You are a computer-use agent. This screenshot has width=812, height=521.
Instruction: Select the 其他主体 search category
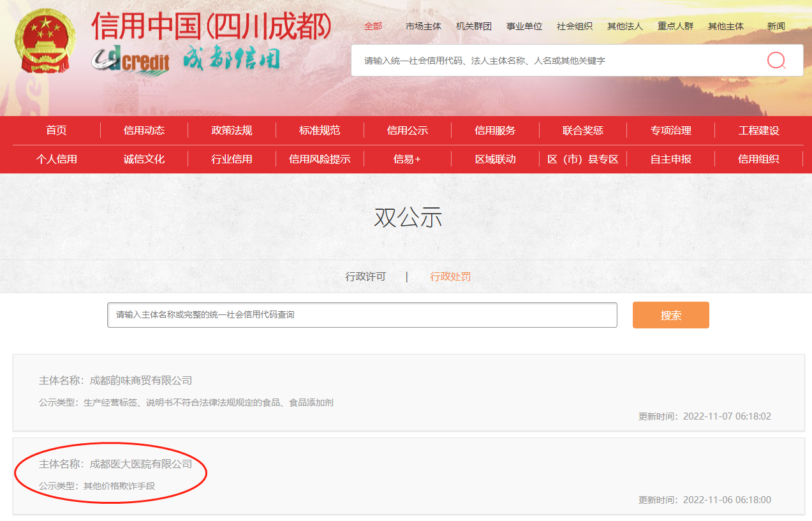pyautogui.click(x=726, y=26)
